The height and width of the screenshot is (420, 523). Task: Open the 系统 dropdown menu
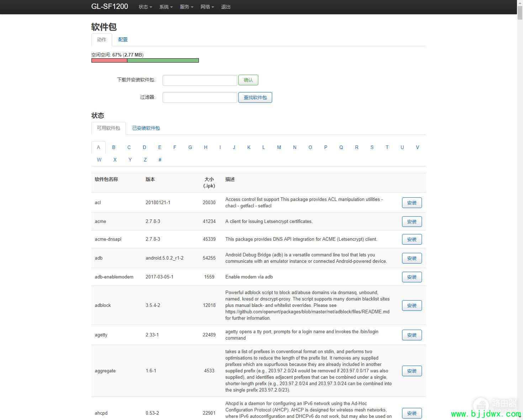click(x=166, y=7)
